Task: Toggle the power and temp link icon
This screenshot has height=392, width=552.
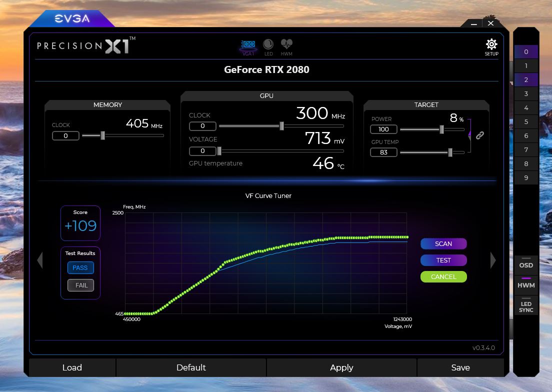Action: tap(480, 135)
